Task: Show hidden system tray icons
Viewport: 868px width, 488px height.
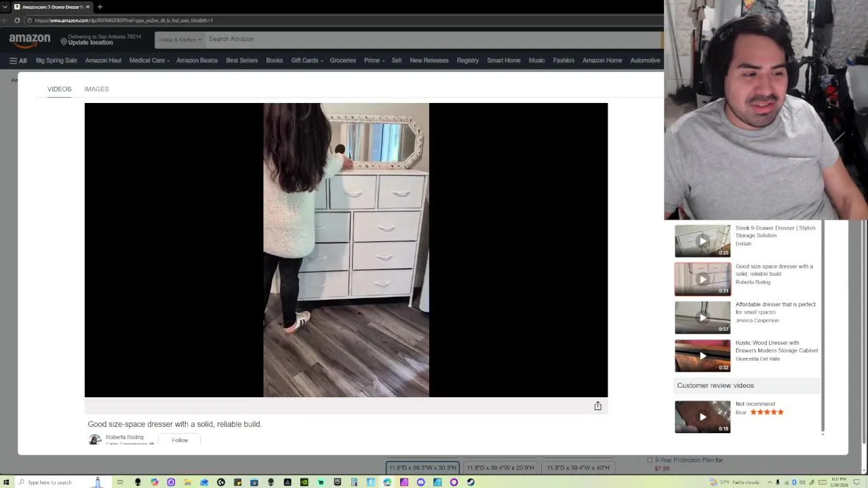Action: tap(770, 482)
